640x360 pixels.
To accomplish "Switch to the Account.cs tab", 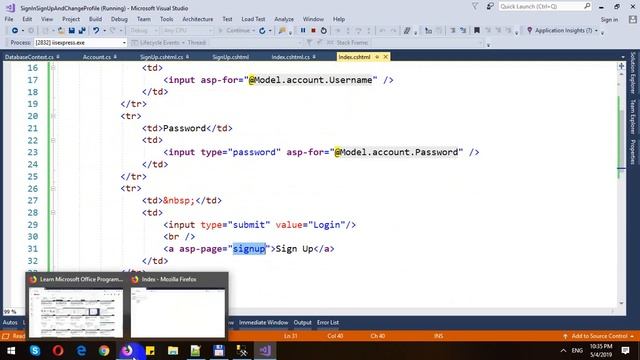I will coord(97,57).
